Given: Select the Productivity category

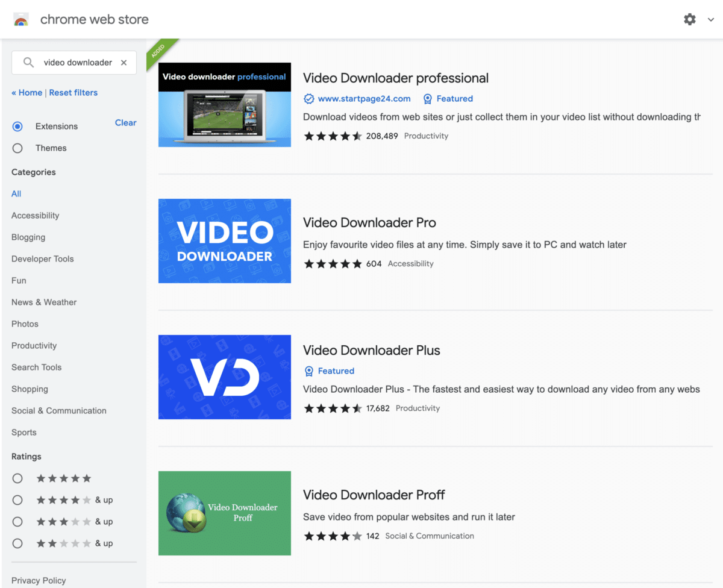Looking at the screenshot, I should pyautogui.click(x=34, y=345).
